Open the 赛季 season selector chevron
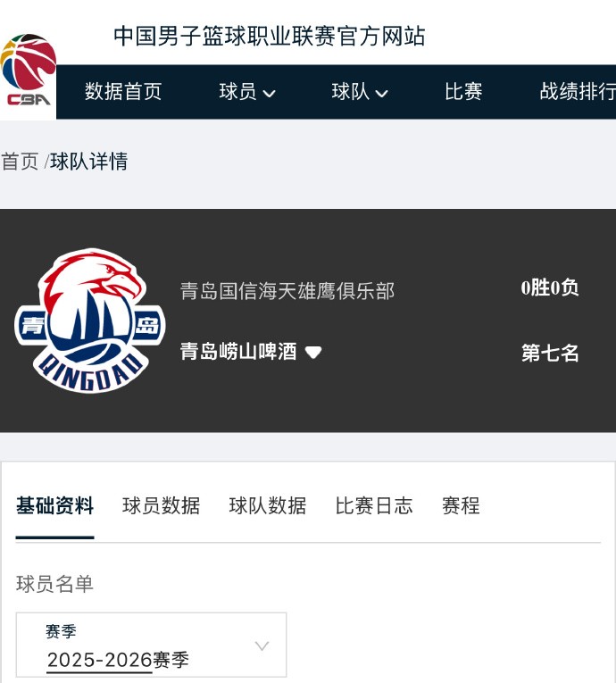The height and width of the screenshot is (683, 616). pos(262,646)
